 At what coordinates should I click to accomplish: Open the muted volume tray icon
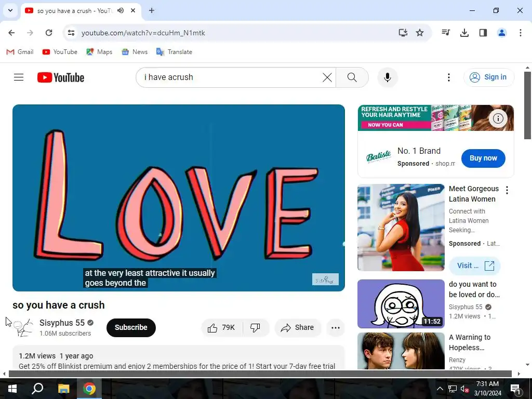coord(464,389)
